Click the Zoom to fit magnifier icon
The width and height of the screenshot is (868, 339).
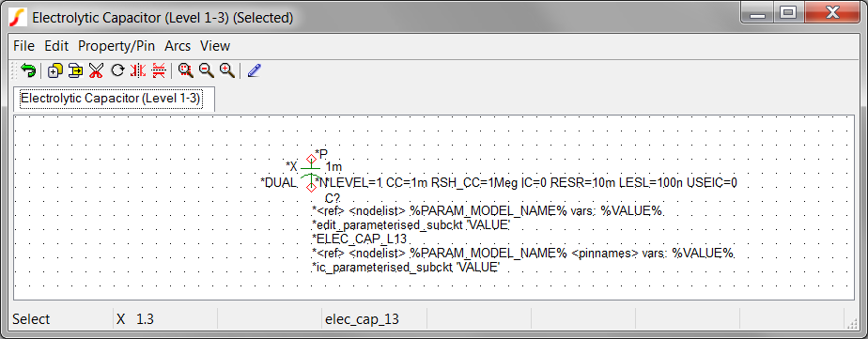click(x=185, y=70)
